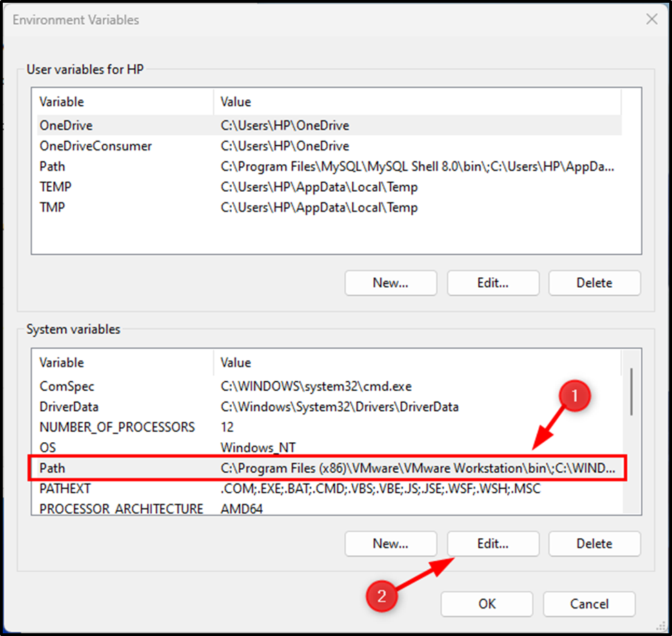The height and width of the screenshot is (636, 672).
Task: Select the NUMBER_OF_PROCESSORS system variable
Action: pos(329,427)
